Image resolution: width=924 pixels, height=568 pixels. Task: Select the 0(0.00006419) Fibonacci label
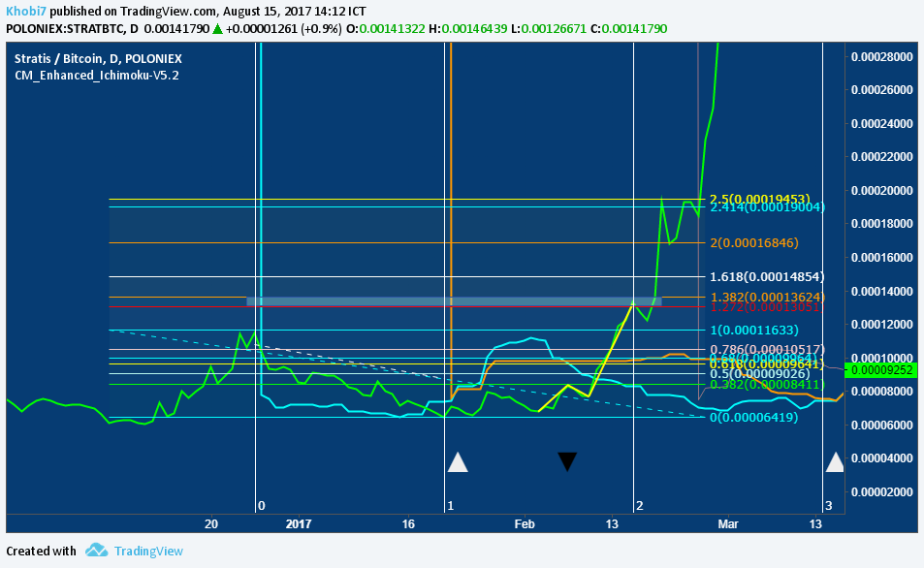click(x=754, y=417)
